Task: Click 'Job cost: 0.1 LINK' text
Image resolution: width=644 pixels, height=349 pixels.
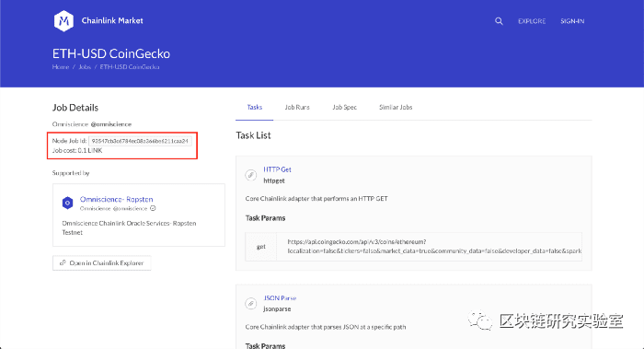Action: click(x=77, y=151)
